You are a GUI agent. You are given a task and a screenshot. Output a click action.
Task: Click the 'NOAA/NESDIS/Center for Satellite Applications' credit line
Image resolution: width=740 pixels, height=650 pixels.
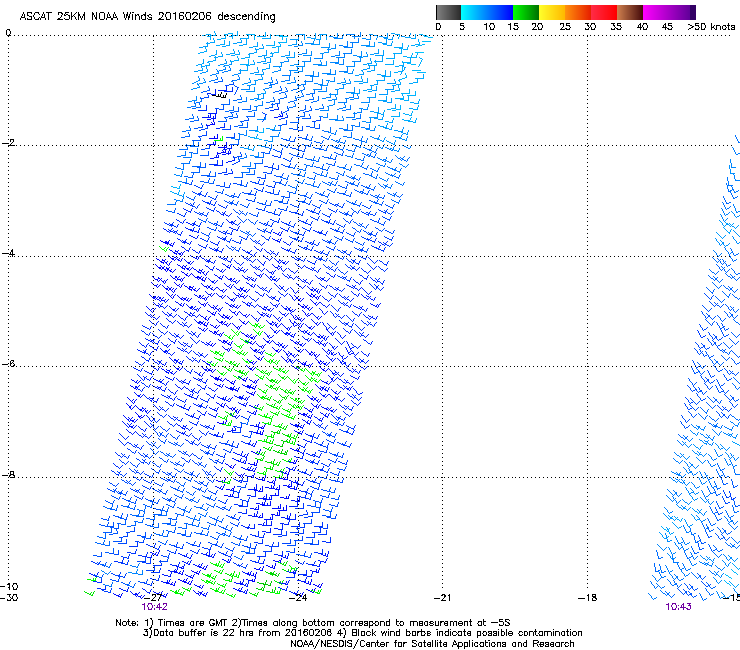coord(432,644)
